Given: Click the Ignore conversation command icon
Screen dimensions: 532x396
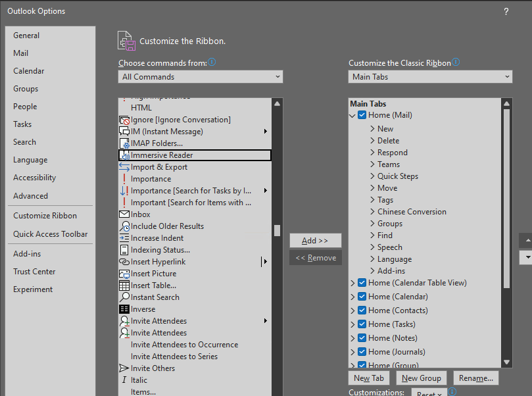Looking at the screenshot, I should (x=124, y=119).
